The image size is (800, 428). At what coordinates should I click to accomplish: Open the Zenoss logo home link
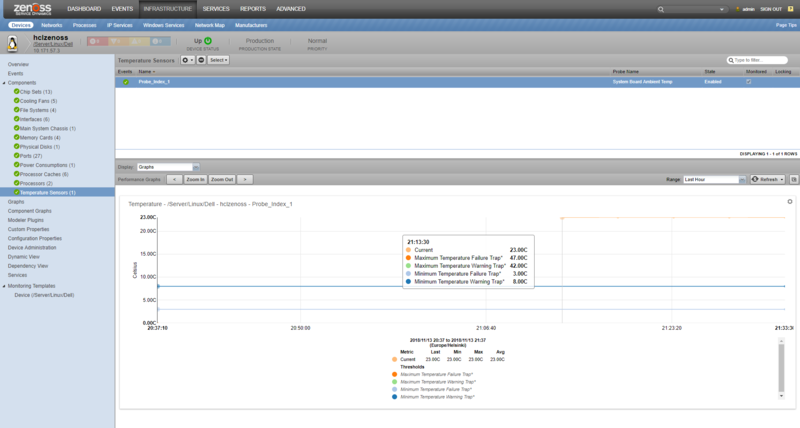point(33,9)
